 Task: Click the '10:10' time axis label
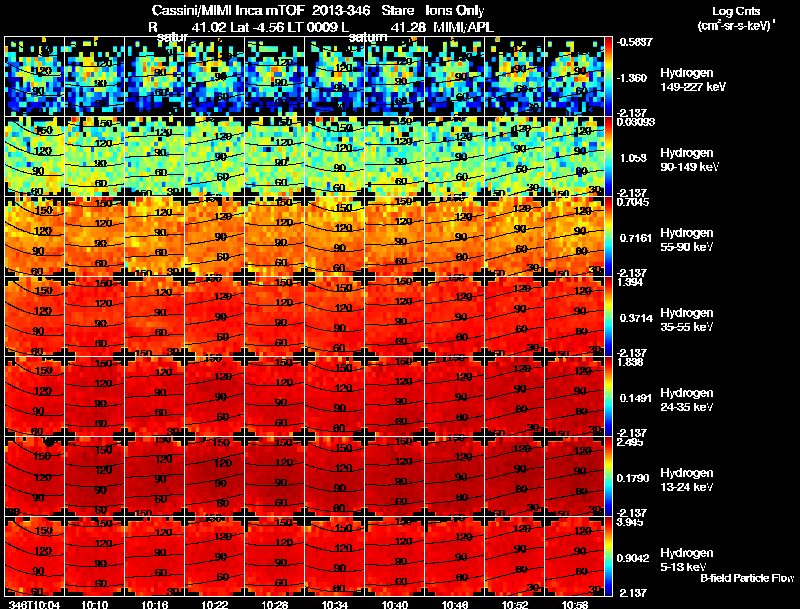[x=94, y=605]
